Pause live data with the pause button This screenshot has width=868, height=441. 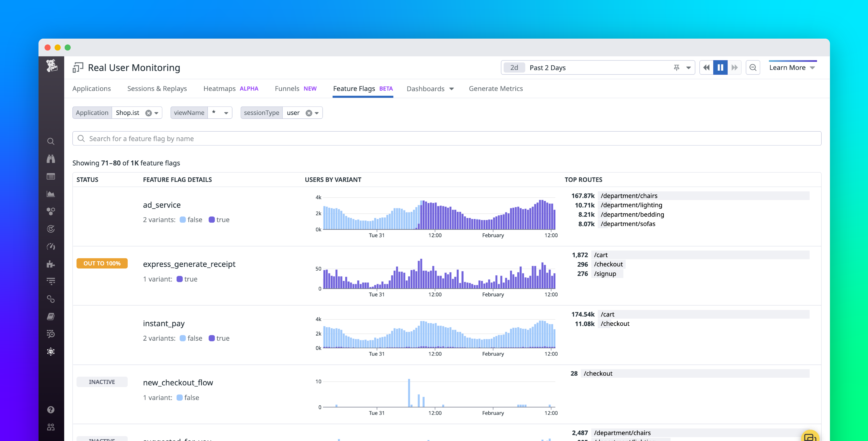[720, 67]
